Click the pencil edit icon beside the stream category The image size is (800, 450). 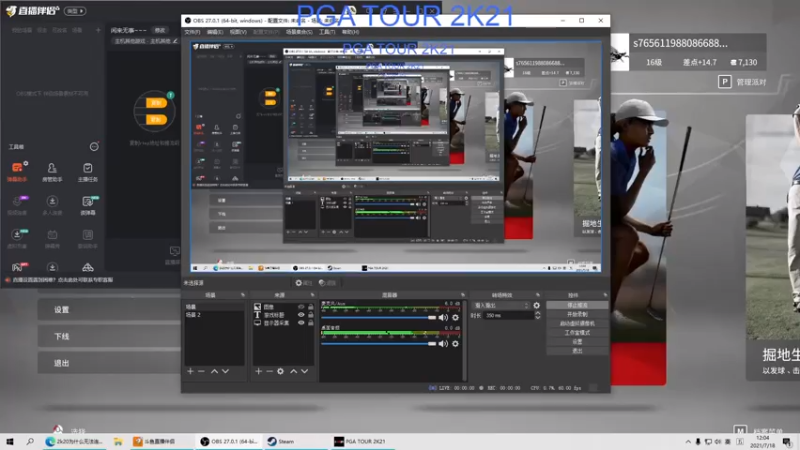pos(176,41)
